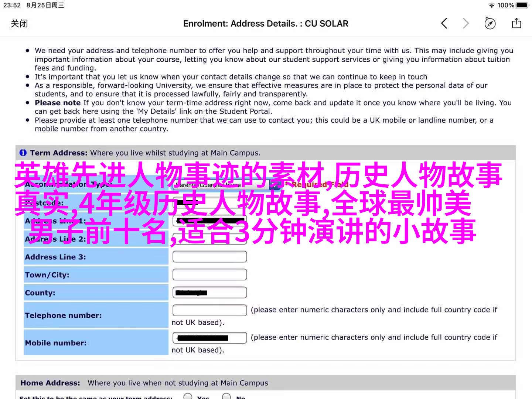Click the Mobile number input field

click(209, 338)
